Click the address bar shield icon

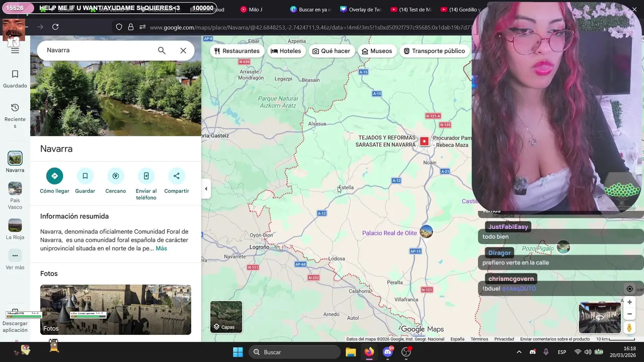click(119, 27)
